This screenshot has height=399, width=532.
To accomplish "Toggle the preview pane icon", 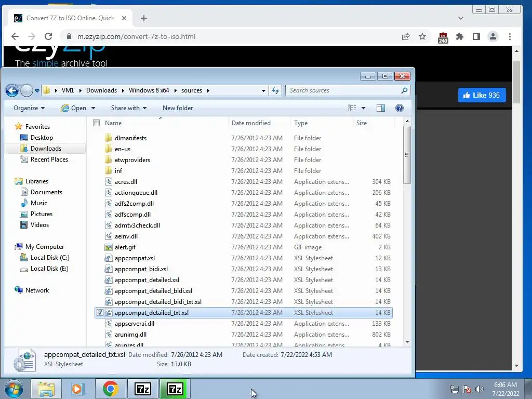I will pos(381,108).
